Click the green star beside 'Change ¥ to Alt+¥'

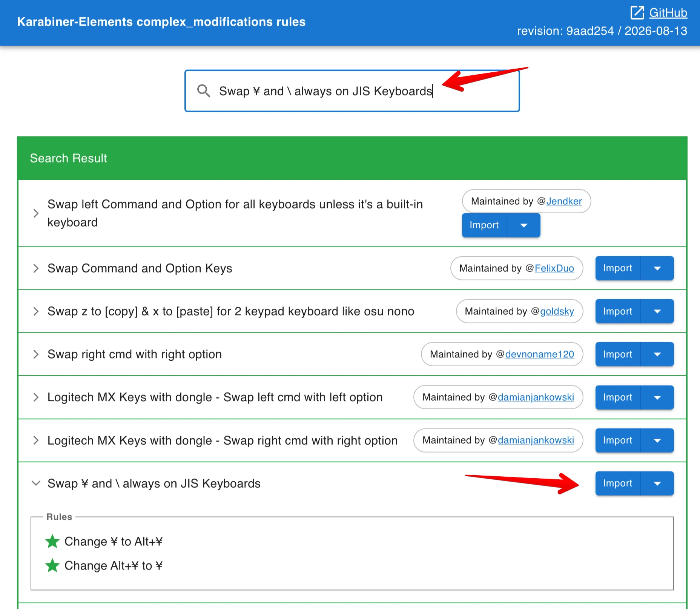click(x=52, y=542)
